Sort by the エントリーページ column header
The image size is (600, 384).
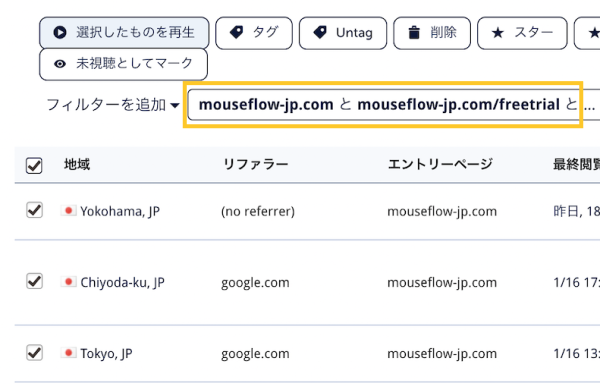click(x=440, y=164)
